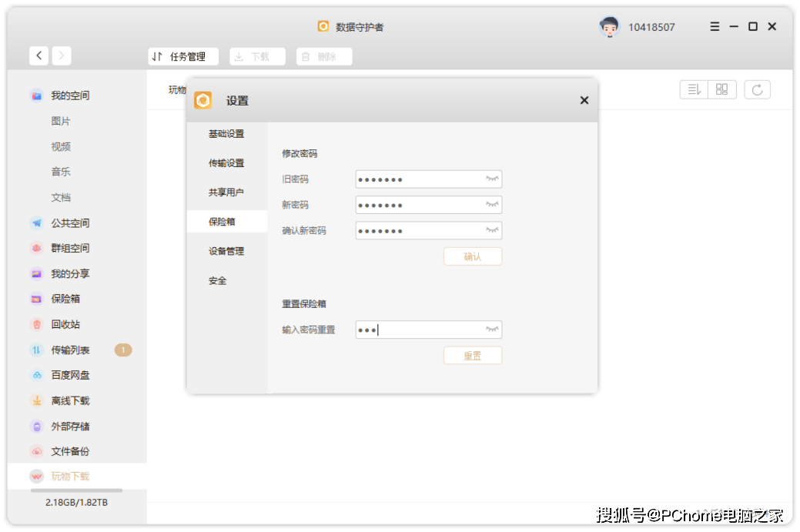Show the 旧密码 with its eye toggle
The image size is (800, 532).
tap(492, 179)
